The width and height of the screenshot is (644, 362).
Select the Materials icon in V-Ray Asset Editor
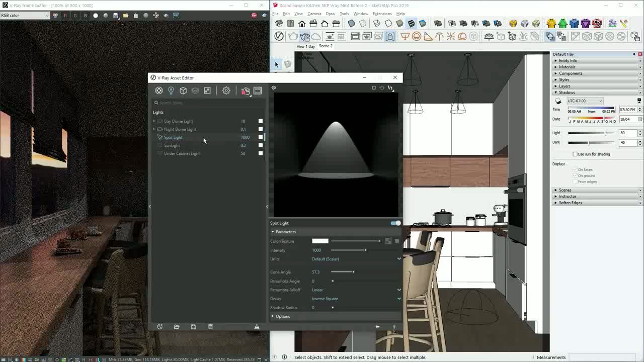[159, 90]
